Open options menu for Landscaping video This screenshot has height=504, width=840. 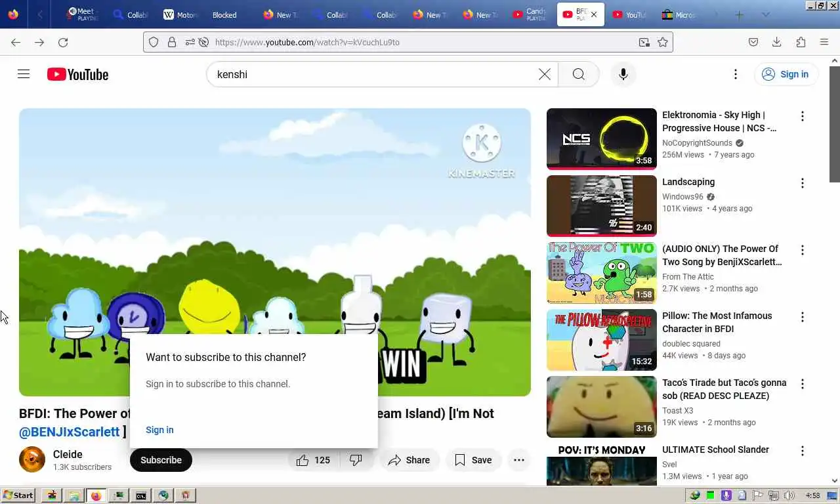pos(802,183)
